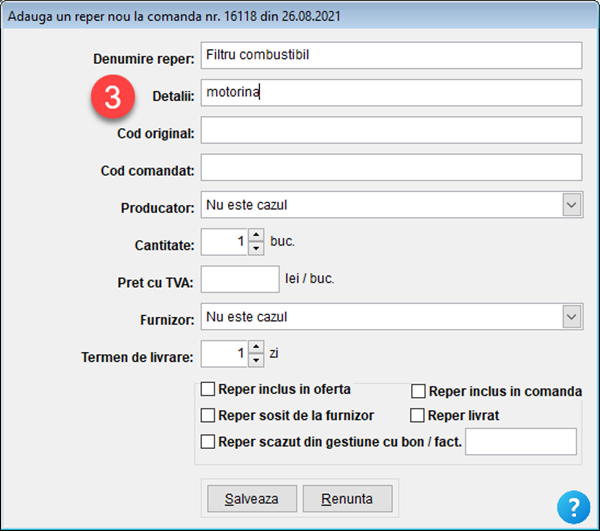Image resolution: width=600 pixels, height=531 pixels.
Task: Check the Reper inclus in comanda box
Action: [419, 391]
